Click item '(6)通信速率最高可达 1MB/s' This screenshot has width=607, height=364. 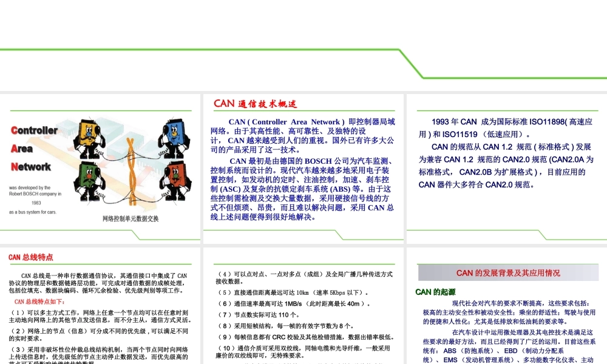(294, 304)
